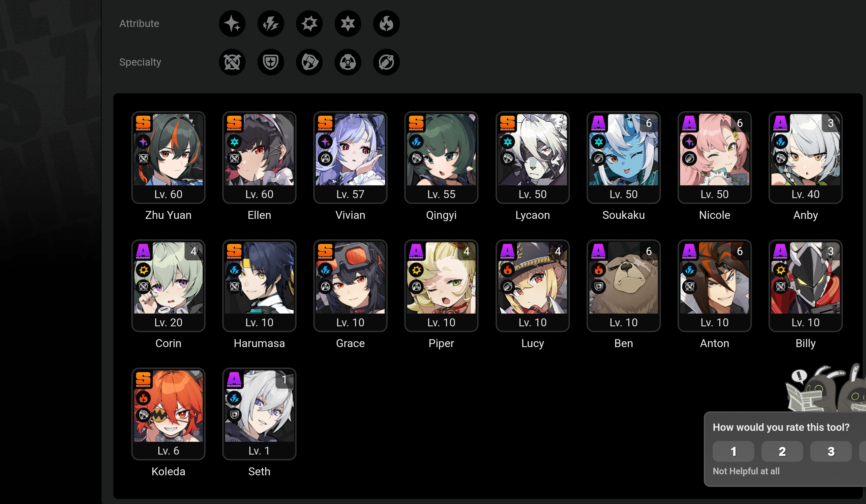Select the Anomaly specialty icon
866x504 pixels.
tap(347, 62)
